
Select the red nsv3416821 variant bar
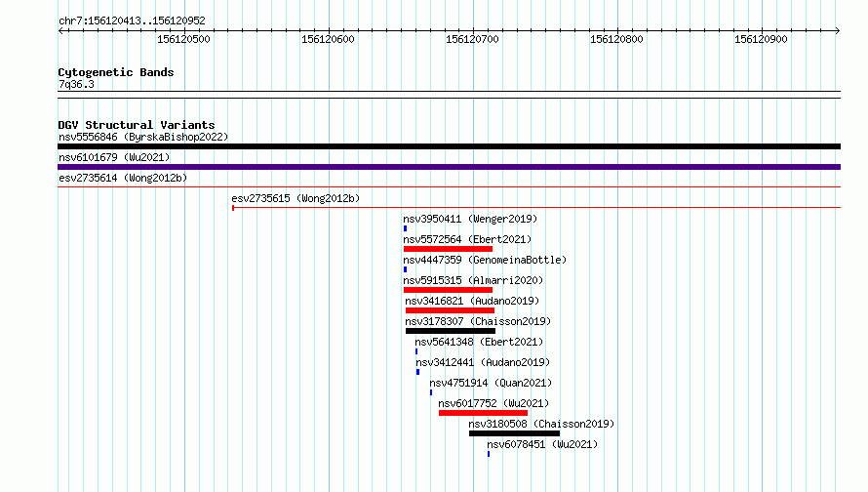coord(450,310)
